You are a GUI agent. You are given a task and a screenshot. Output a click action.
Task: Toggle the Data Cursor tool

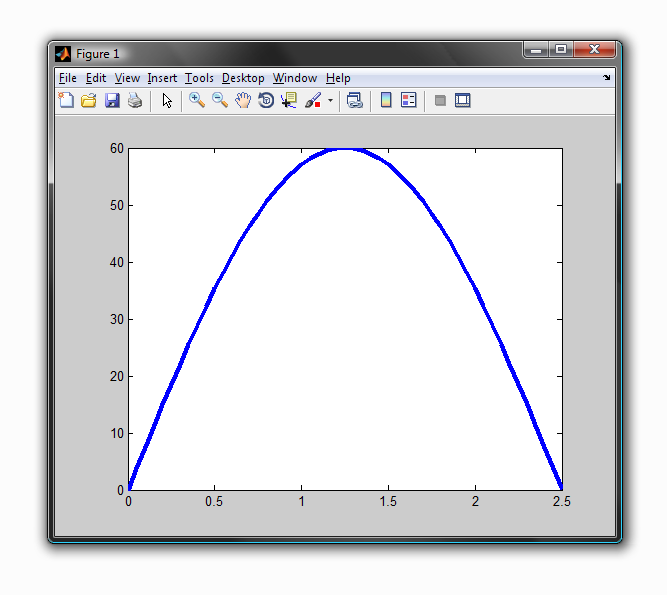pyautogui.click(x=289, y=100)
